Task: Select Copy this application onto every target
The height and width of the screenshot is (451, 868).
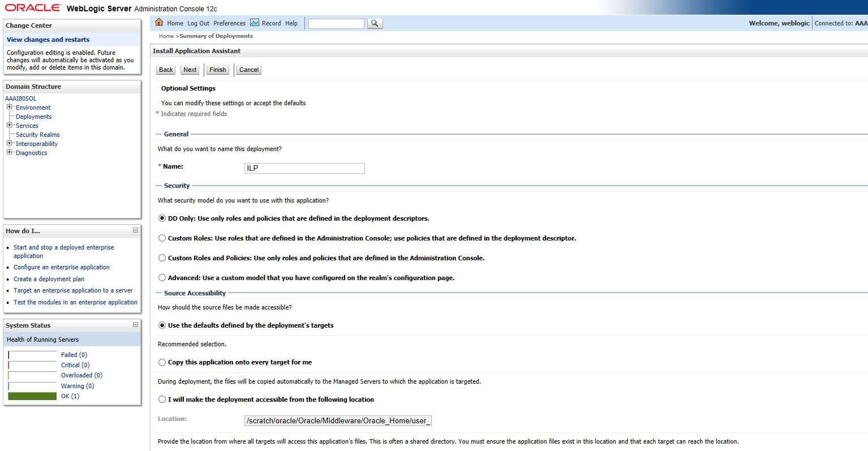Action: (x=162, y=362)
